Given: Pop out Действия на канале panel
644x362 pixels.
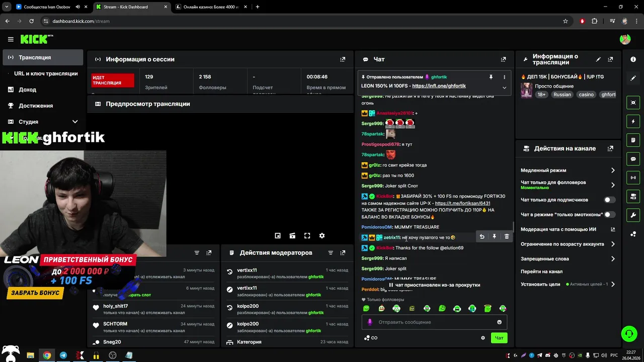Looking at the screenshot, I should coord(610,149).
